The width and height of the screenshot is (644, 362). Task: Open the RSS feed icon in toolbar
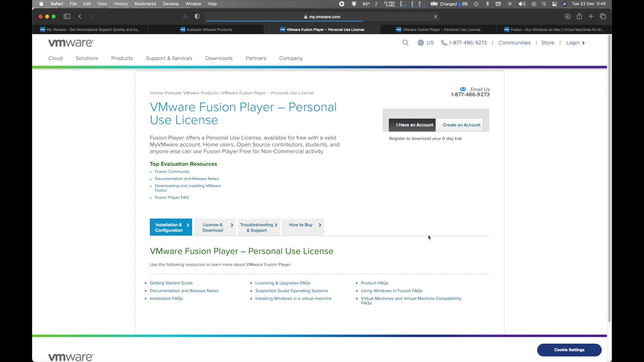tap(185, 17)
